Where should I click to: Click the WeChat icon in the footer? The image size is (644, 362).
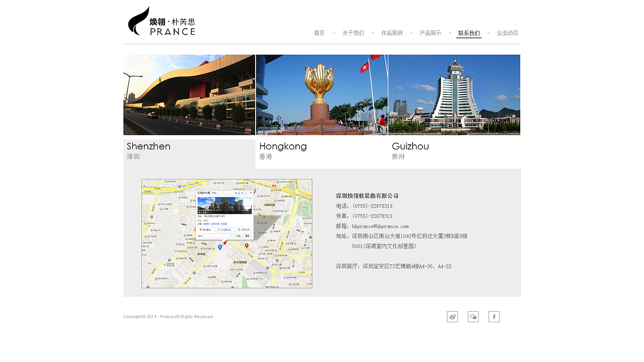pyautogui.click(x=473, y=317)
